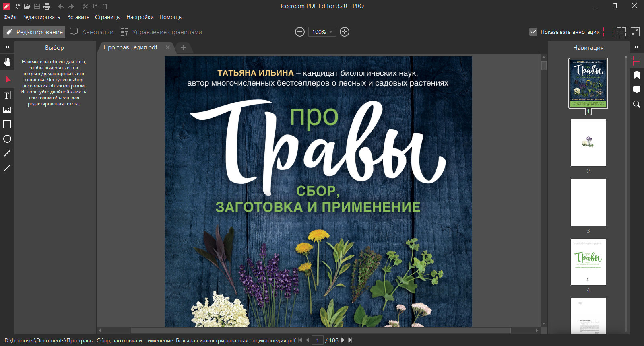Select the add image tool

7,110
